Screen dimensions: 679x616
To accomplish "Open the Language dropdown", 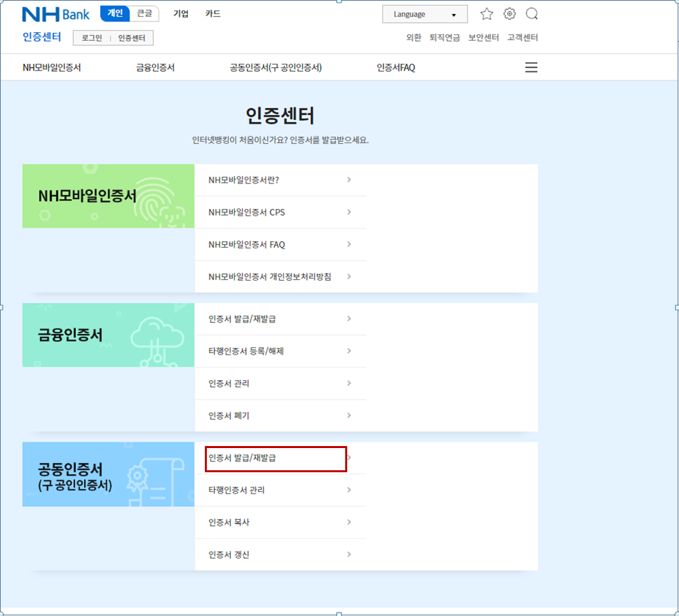I will pyautogui.click(x=425, y=14).
